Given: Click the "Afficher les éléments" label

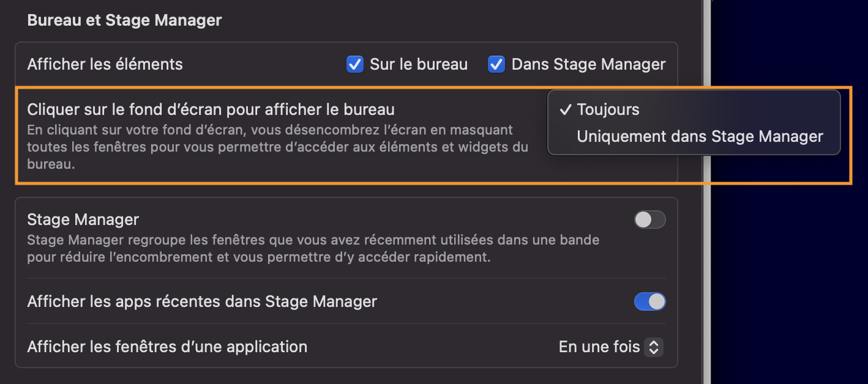Looking at the screenshot, I should 105,64.
